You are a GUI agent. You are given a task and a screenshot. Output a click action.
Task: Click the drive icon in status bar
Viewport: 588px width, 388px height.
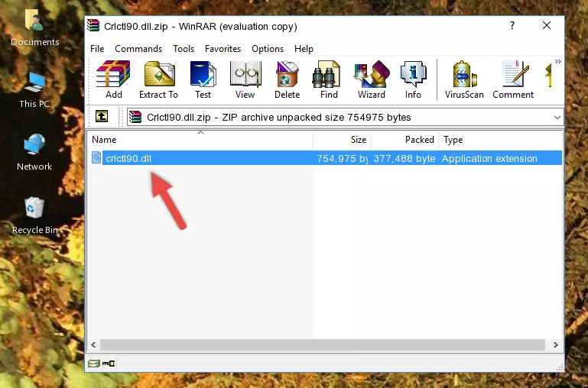(x=94, y=364)
